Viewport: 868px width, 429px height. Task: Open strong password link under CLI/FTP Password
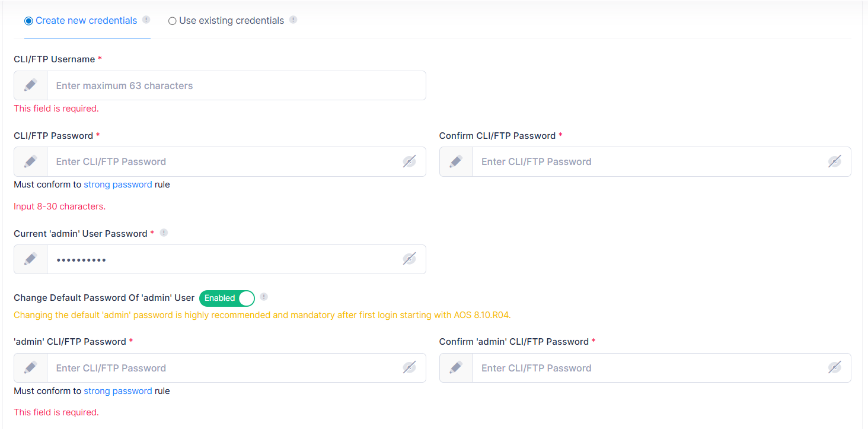click(117, 185)
